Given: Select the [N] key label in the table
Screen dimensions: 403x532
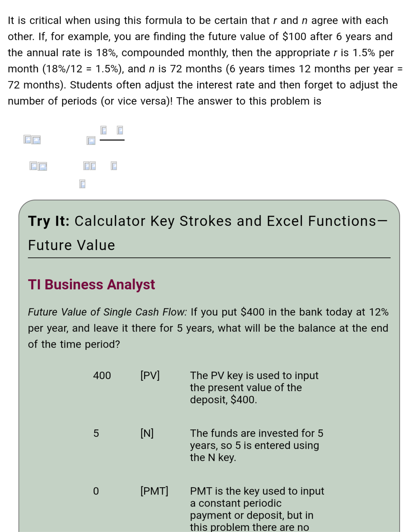Looking at the screenshot, I should (x=147, y=433).
